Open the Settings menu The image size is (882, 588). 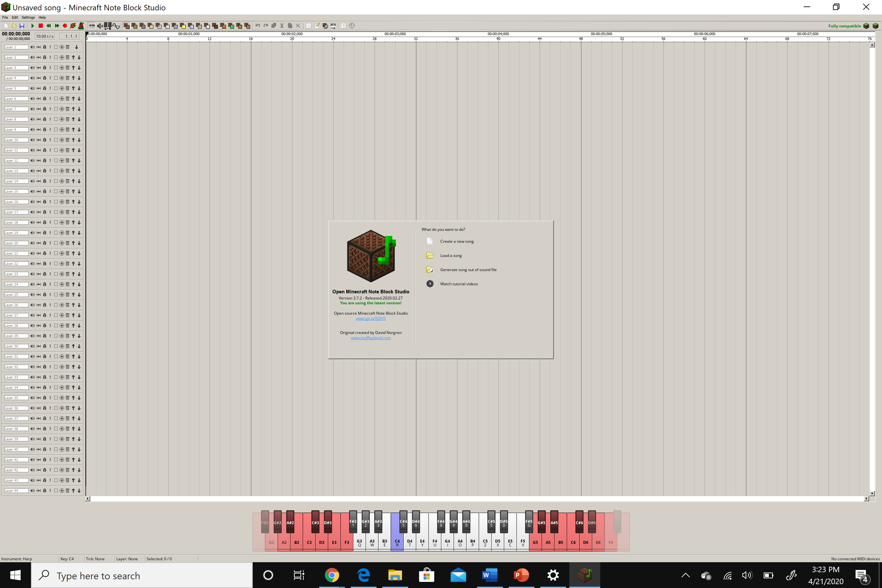point(28,17)
